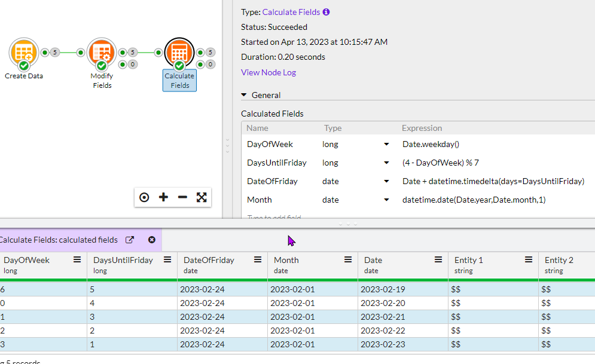Open type dropdown for DateOfFriday field
Screen dimensions: 595x364
(386, 181)
